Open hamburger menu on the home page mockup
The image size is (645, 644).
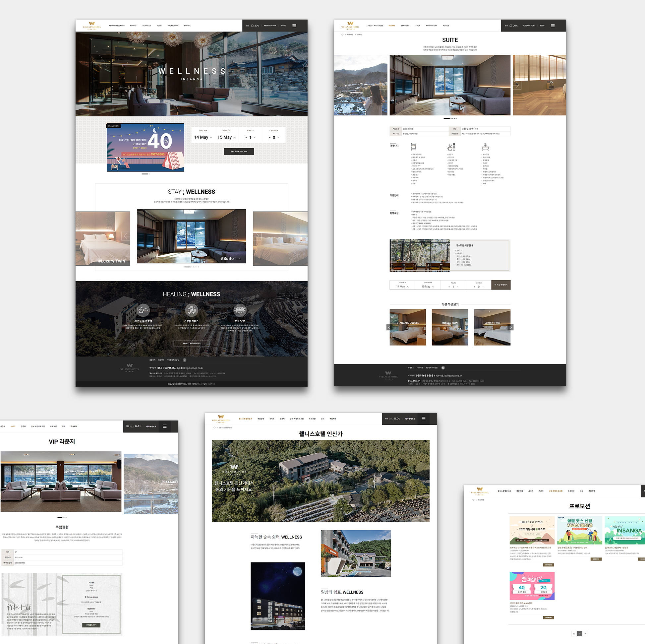click(x=294, y=26)
